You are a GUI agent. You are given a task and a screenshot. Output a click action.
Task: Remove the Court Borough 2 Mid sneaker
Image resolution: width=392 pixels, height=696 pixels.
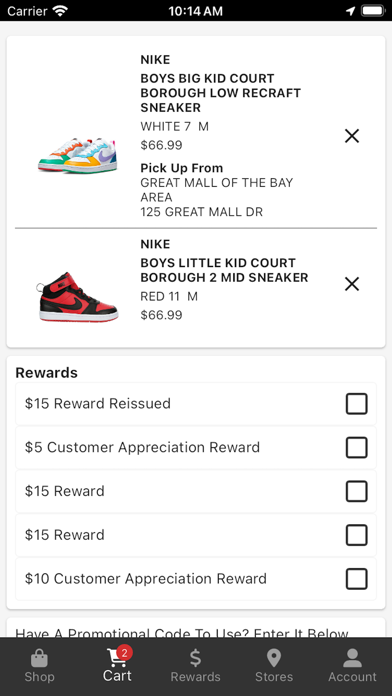tap(352, 284)
